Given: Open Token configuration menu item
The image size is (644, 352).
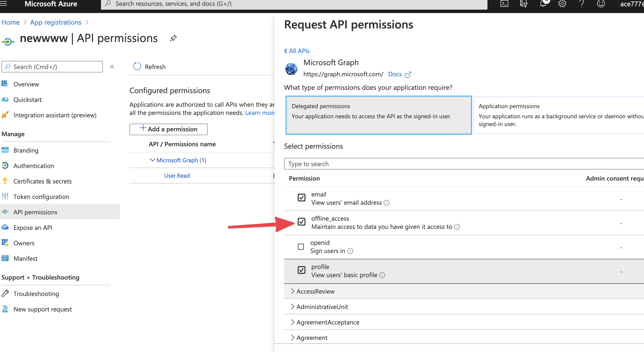Looking at the screenshot, I should coord(41,197).
